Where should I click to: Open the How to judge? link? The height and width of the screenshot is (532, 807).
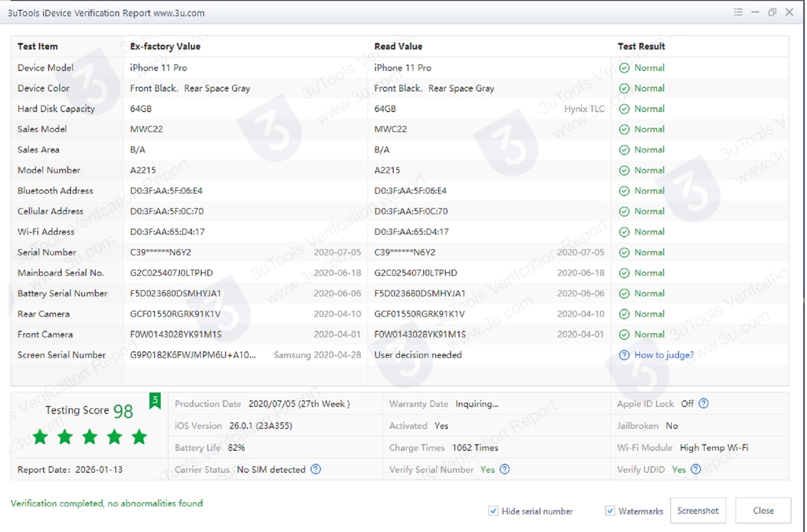pos(664,355)
